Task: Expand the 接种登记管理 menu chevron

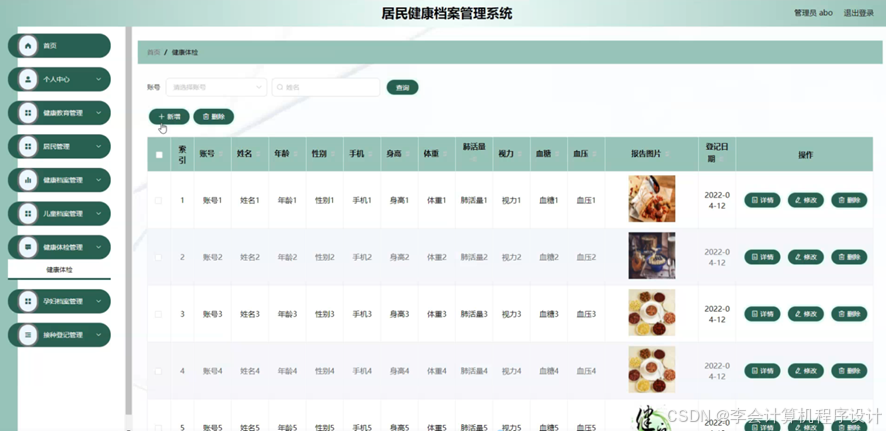Action: 99,335
